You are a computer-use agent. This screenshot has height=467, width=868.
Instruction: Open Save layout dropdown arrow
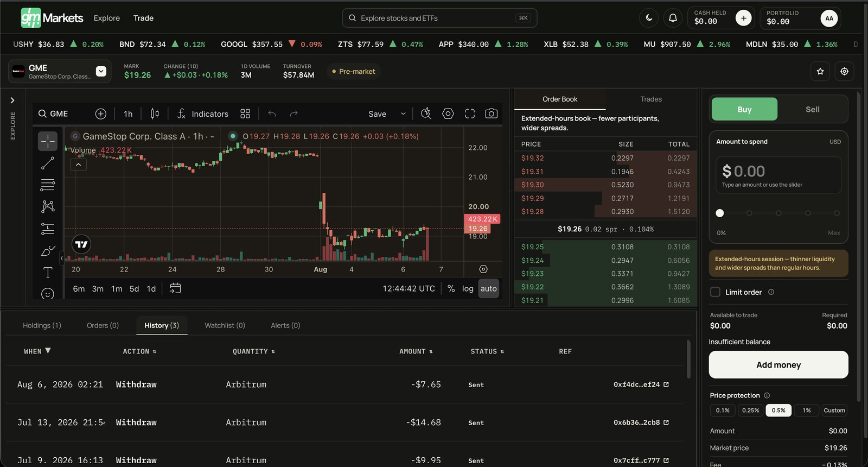(x=403, y=113)
